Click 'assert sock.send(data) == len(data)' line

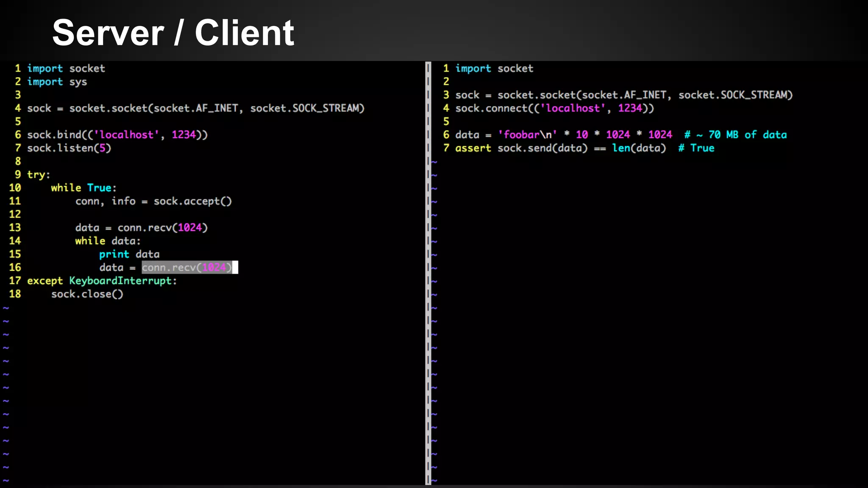point(561,148)
